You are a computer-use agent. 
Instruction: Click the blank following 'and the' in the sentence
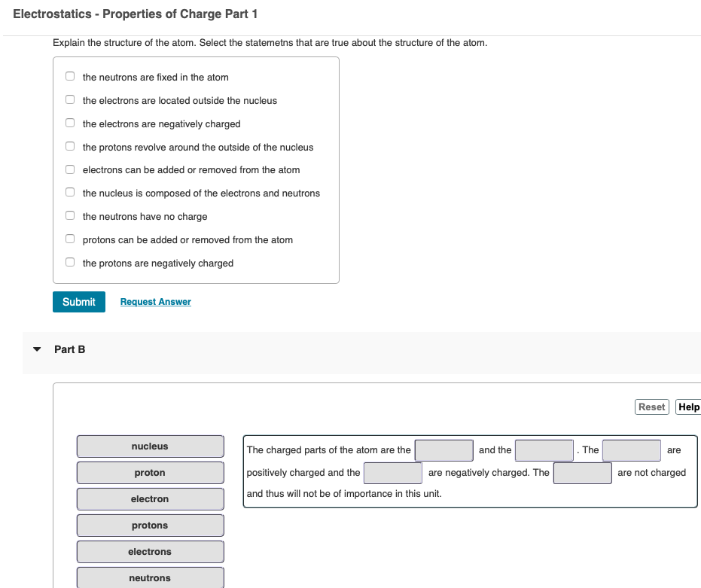(544, 450)
